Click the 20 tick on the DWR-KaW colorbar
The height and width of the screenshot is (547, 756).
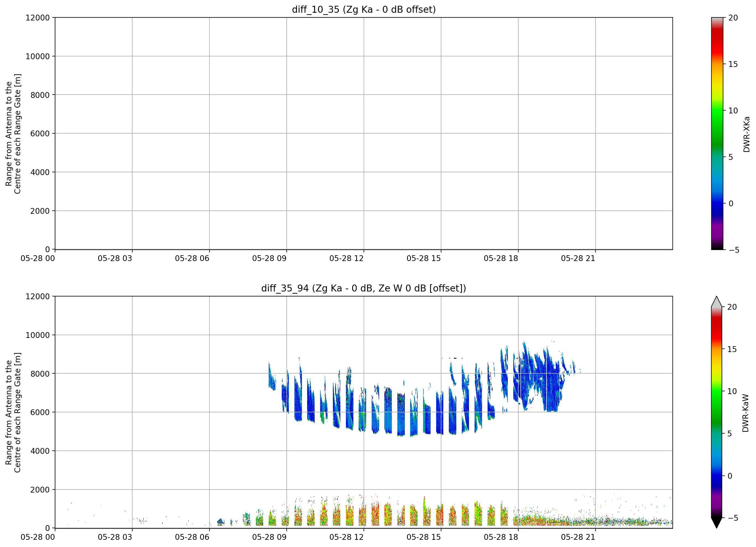(x=732, y=307)
